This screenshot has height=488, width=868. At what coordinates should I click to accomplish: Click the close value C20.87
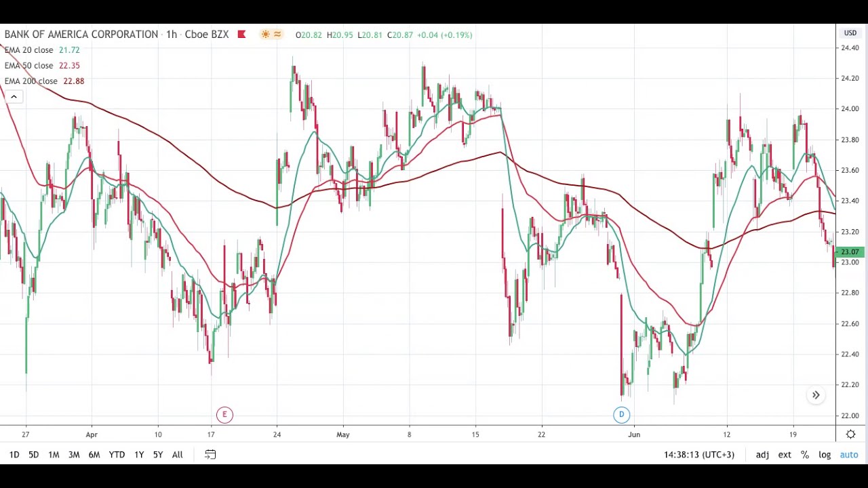click(400, 35)
